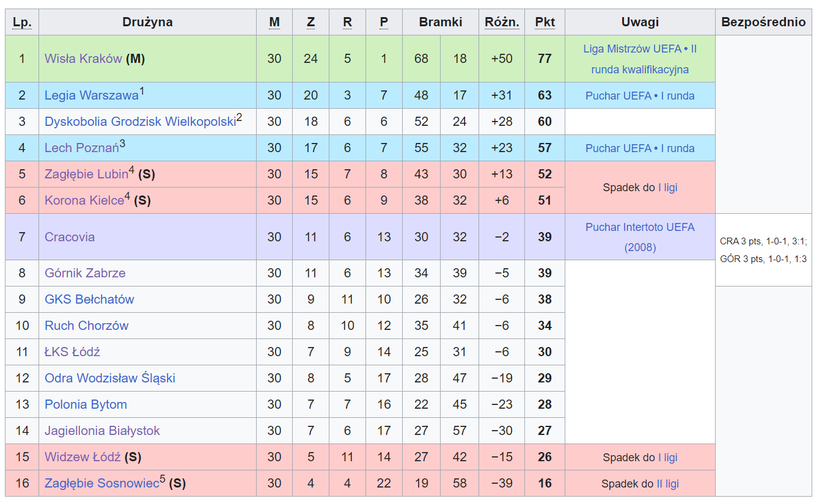Click the Pkt column header
822x504 pixels.
[545, 23]
